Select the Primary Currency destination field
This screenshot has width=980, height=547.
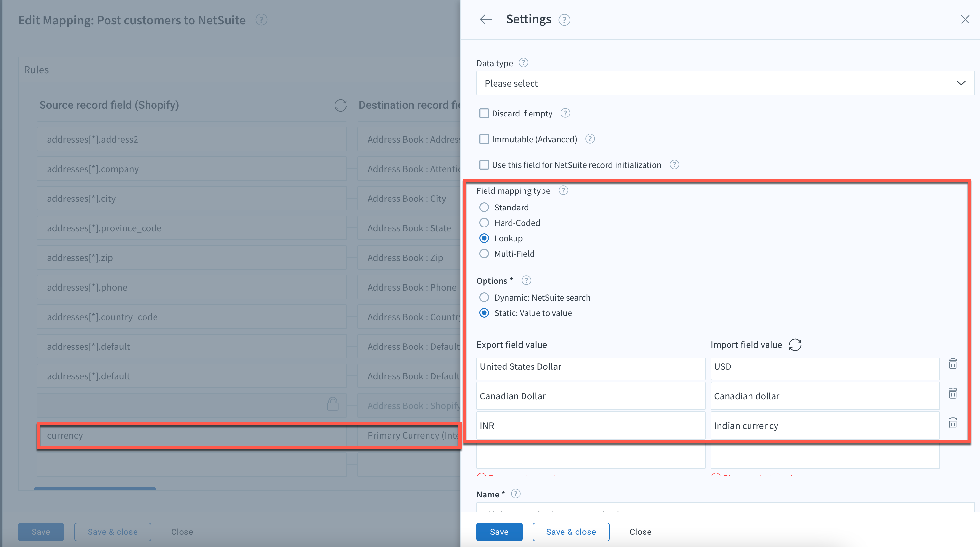point(409,436)
